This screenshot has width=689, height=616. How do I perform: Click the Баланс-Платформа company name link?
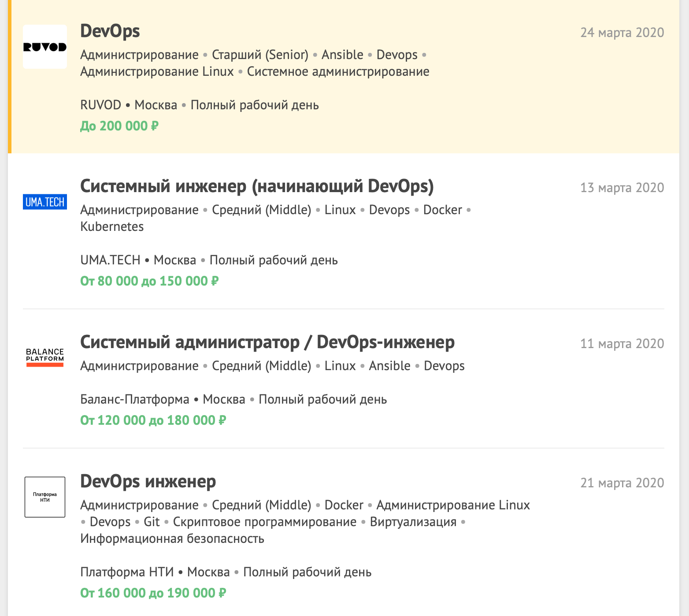(134, 400)
